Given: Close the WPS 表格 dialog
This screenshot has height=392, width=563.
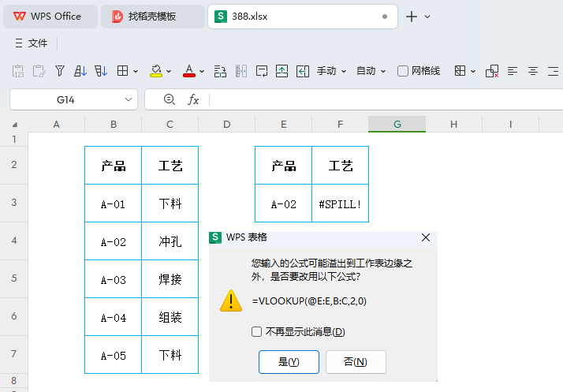Looking at the screenshot, I should 426,237.
